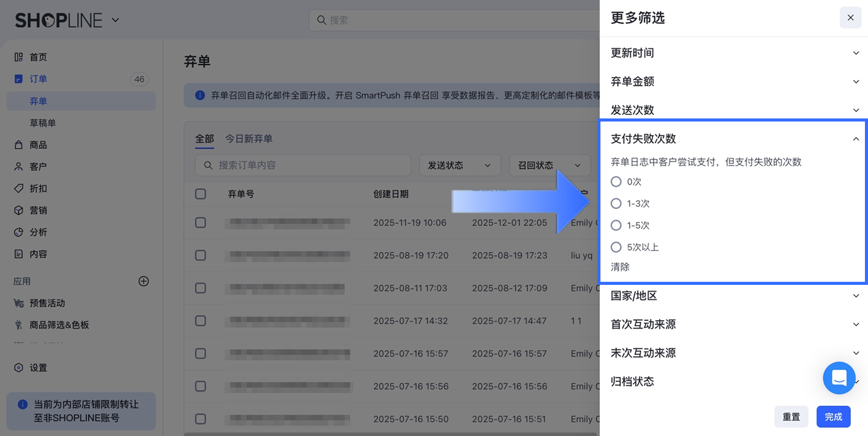Click the 预售活动 app icon
This screenshot has height=436, width=868.
coord(18,303)
